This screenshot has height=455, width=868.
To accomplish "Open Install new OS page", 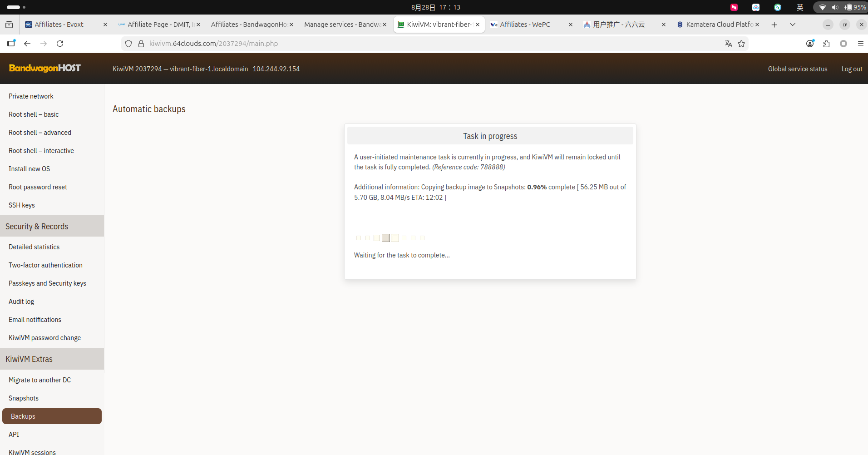I will (30, 169).
